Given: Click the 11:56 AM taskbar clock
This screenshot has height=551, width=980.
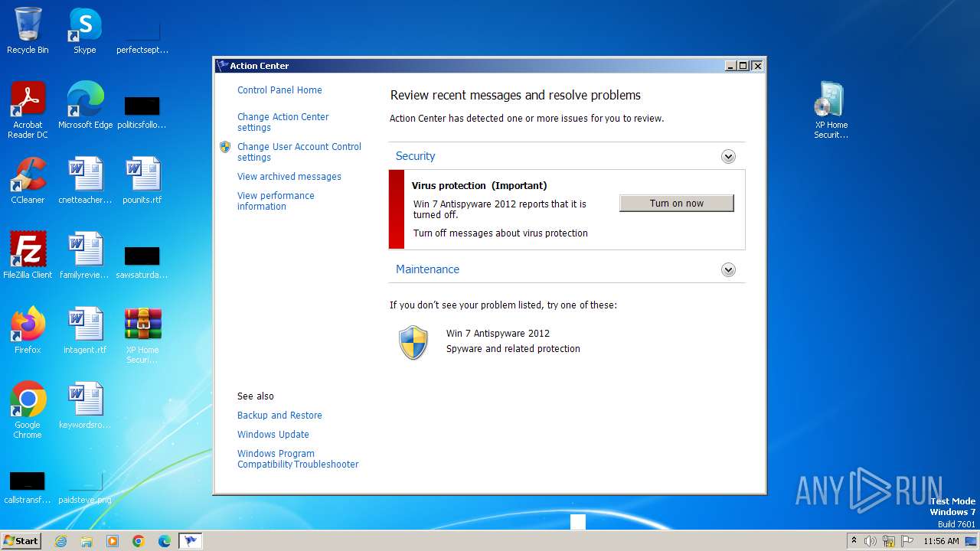Looking at the screenshot, I should (x=941, y=541).
